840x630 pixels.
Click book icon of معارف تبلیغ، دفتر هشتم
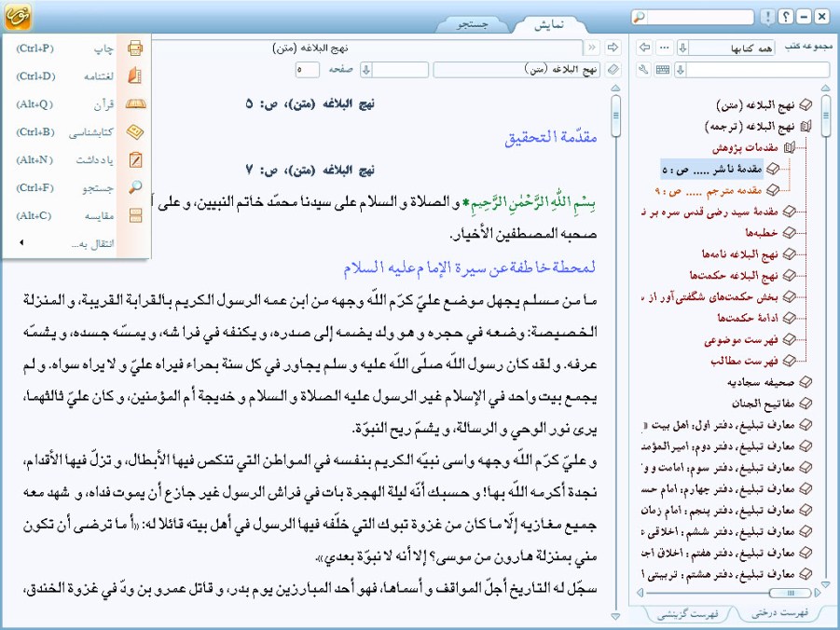click(x=806, y=574)
